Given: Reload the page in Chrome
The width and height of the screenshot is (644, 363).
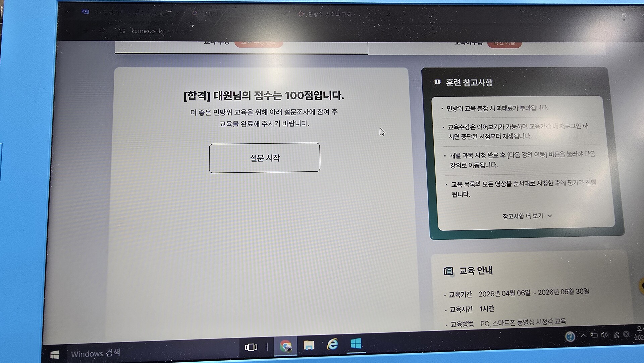Looking at the screenshot, I should [102, 31].
